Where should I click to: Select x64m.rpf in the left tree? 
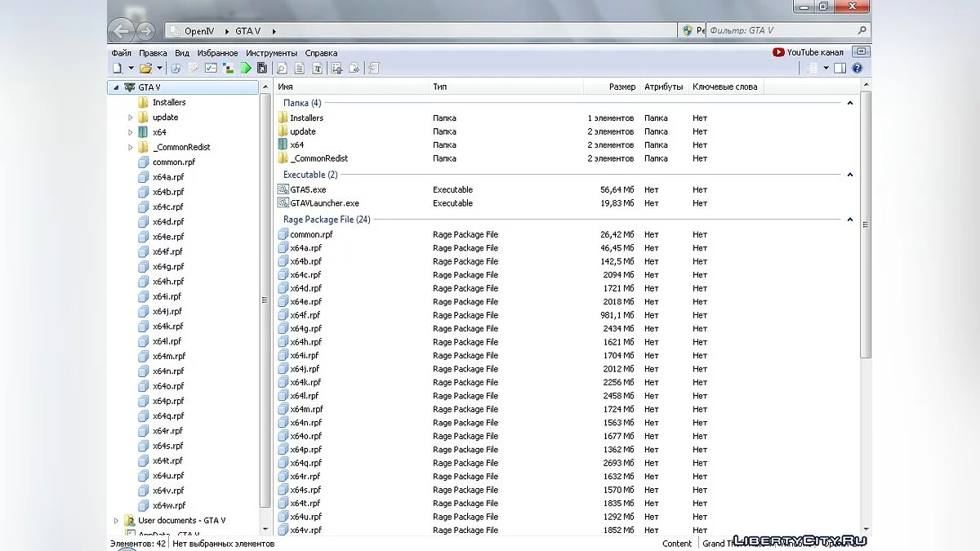click(x=168, y=357)
